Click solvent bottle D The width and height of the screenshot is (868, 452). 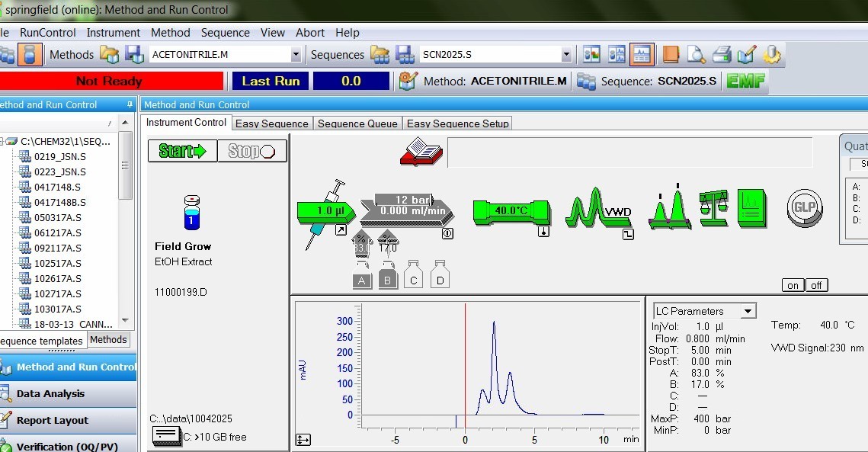pos(440,274)
